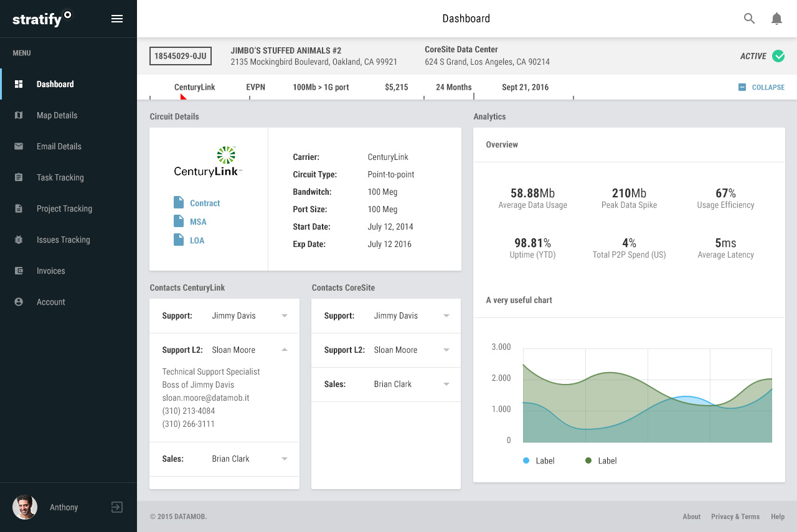Click the Contract file icon
This screenshot has width=797, height=532.
(x=179, y=203)
